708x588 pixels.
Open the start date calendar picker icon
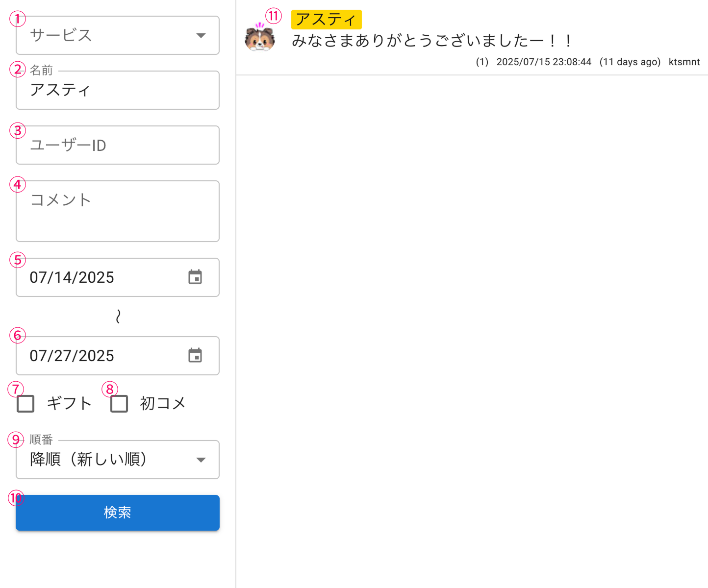click(x=195, y=277)
